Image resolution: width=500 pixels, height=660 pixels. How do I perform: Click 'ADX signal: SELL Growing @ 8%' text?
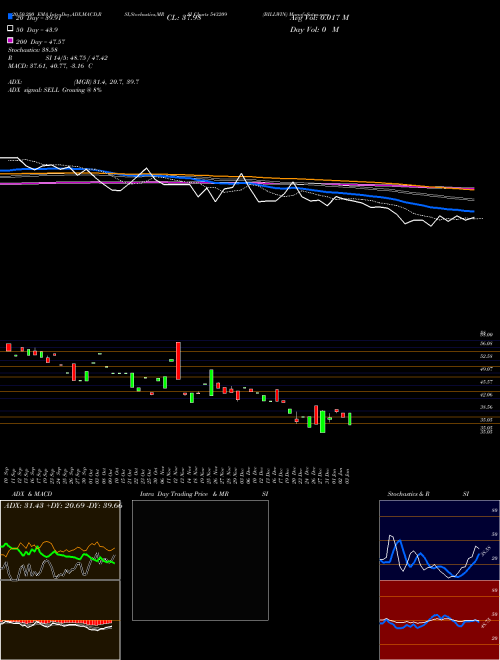click(x=55, y=90)
